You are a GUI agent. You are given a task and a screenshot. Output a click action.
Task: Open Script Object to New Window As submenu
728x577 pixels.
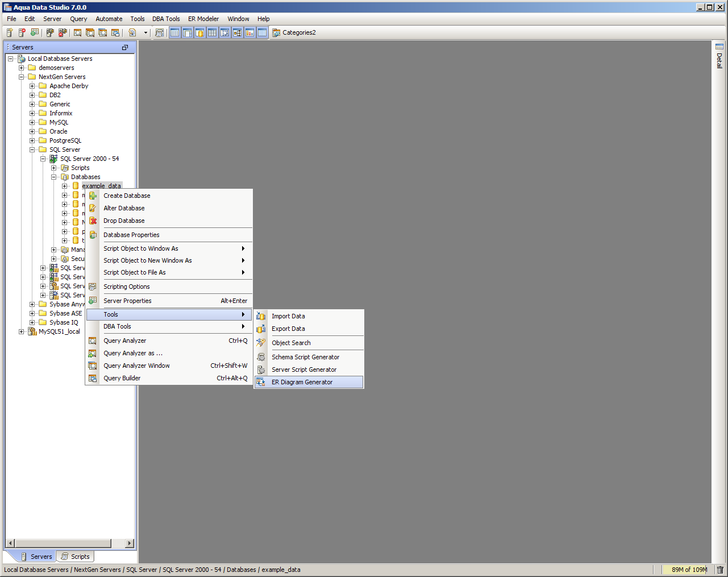(x=169, y=260)
